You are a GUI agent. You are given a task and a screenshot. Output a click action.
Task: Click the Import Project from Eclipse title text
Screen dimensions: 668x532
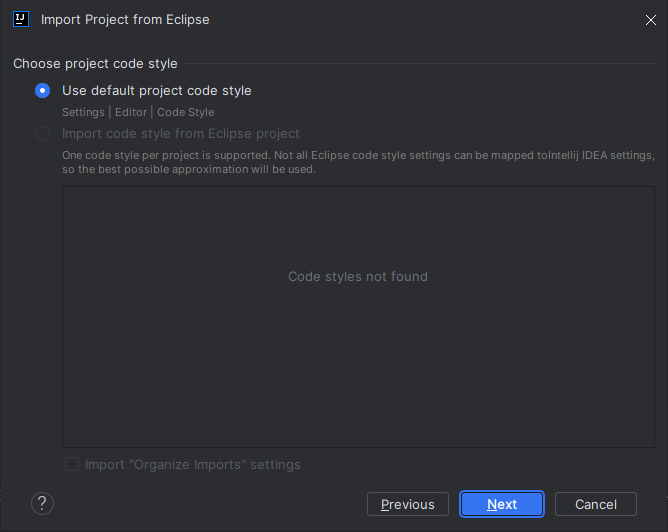125,20
